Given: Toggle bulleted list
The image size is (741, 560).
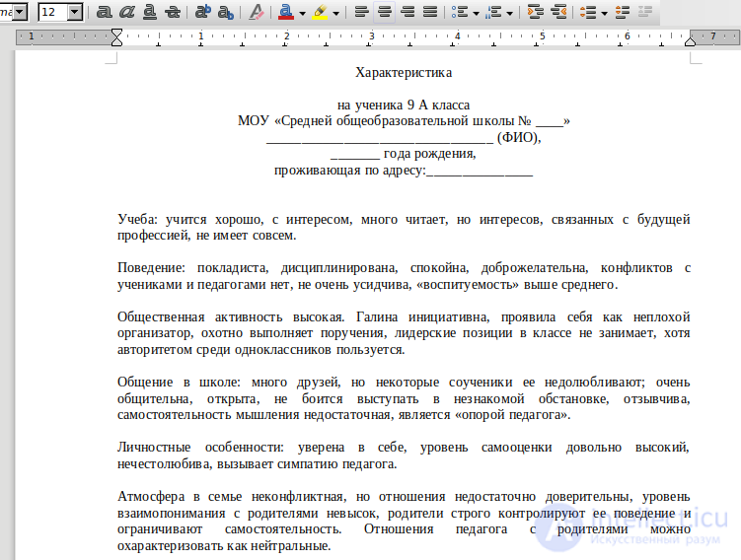Looking at the screenshot, I should coord(460,12).
